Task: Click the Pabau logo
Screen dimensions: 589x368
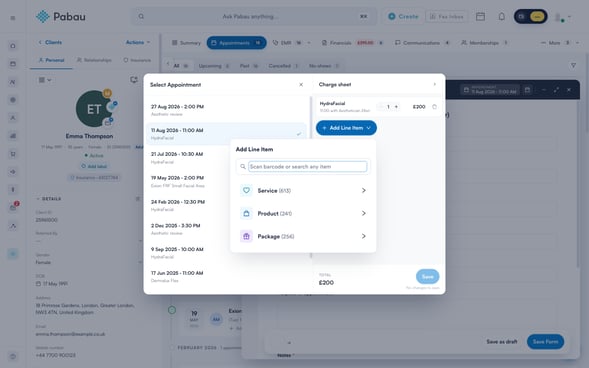Action: pos(61,17)
